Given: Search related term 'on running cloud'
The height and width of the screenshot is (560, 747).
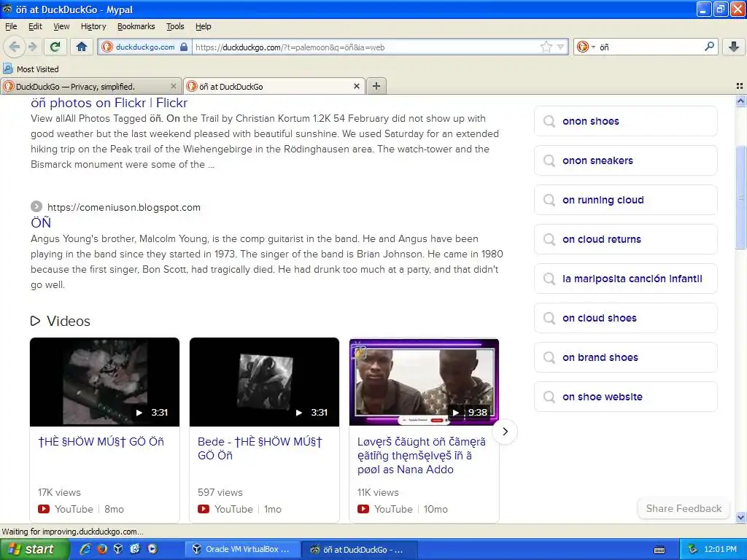Looking at the screenshot, I should 625,200.
